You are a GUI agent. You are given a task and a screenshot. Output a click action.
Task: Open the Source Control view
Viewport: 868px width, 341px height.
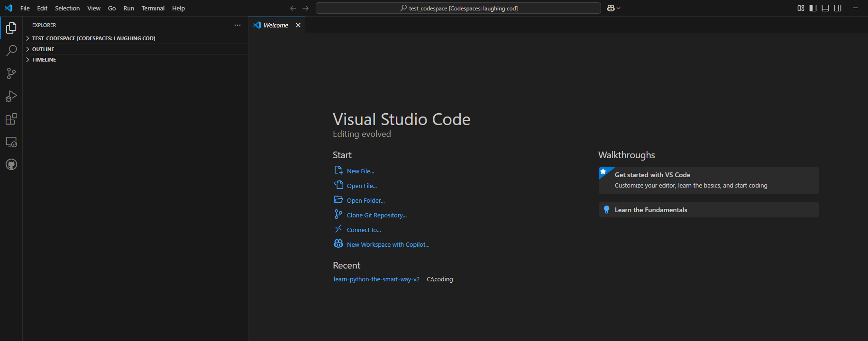(x=11, y=73)
